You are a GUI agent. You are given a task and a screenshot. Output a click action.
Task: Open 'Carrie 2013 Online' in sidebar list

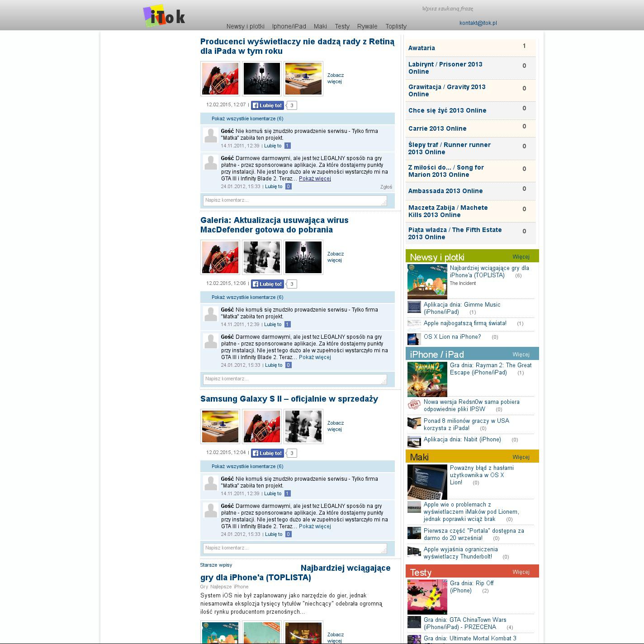tap(437, 128)
